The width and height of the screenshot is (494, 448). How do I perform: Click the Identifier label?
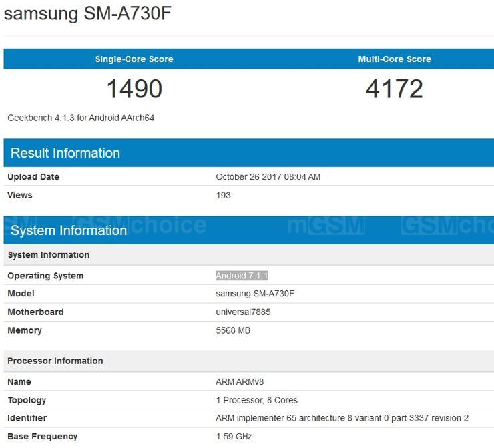point(27,418)
